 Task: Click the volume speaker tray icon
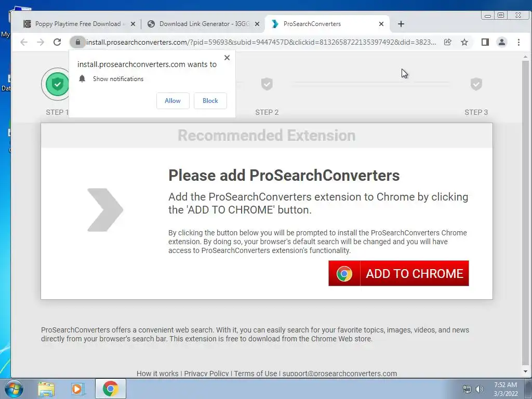click(x=480, y=389)
